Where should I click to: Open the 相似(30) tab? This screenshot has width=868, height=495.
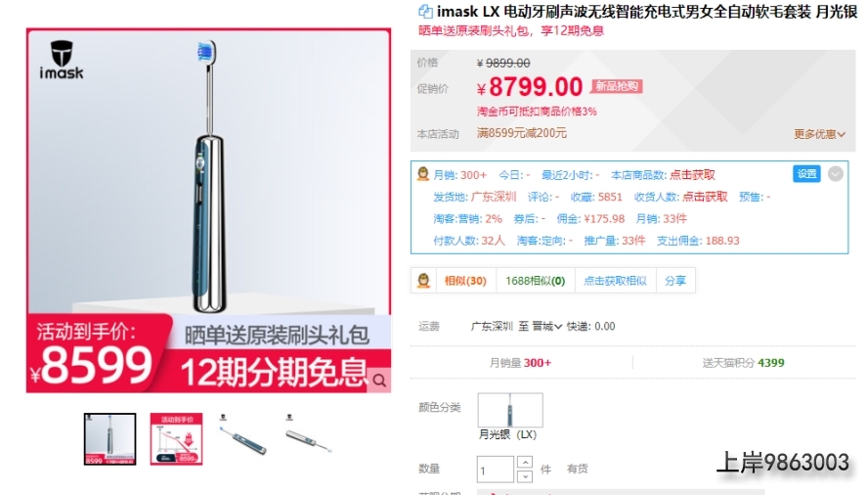coord(465,281)
